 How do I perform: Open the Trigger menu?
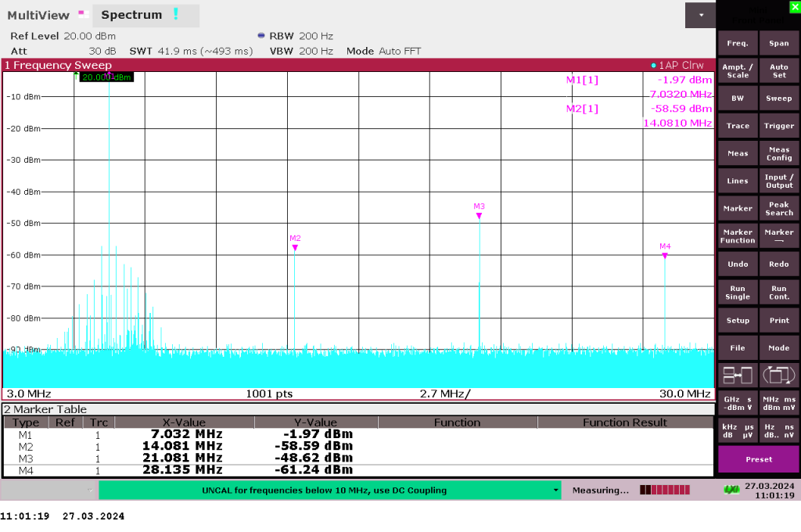coord(779,126)
